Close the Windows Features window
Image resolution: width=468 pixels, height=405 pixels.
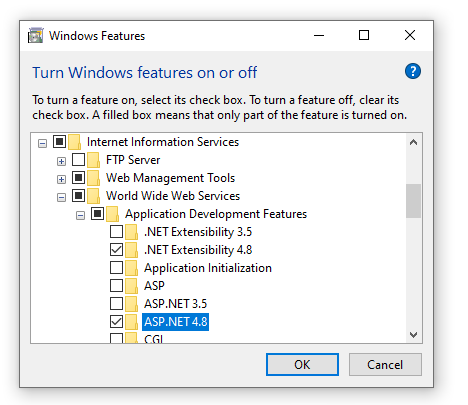tap(410, 35)
